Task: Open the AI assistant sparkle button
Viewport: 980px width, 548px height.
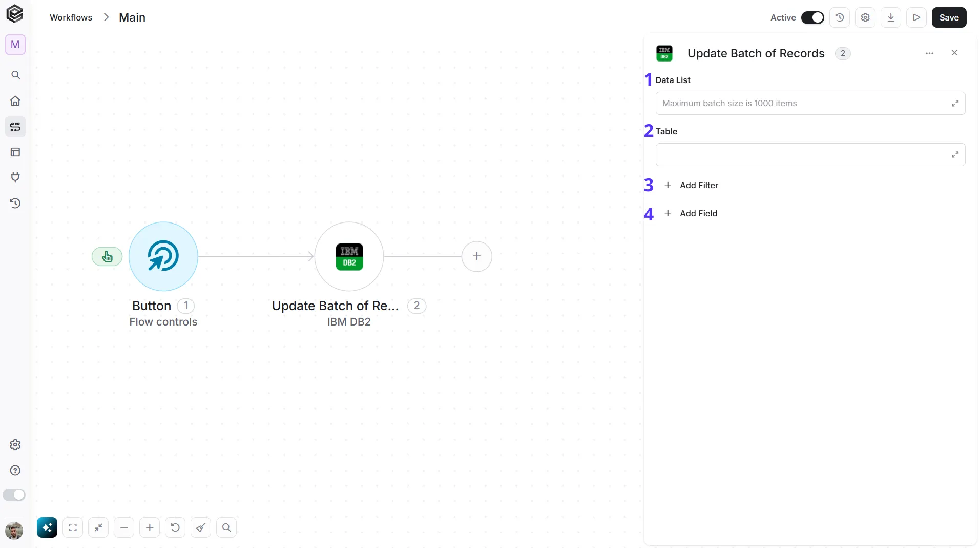Action: click(47, 527)
